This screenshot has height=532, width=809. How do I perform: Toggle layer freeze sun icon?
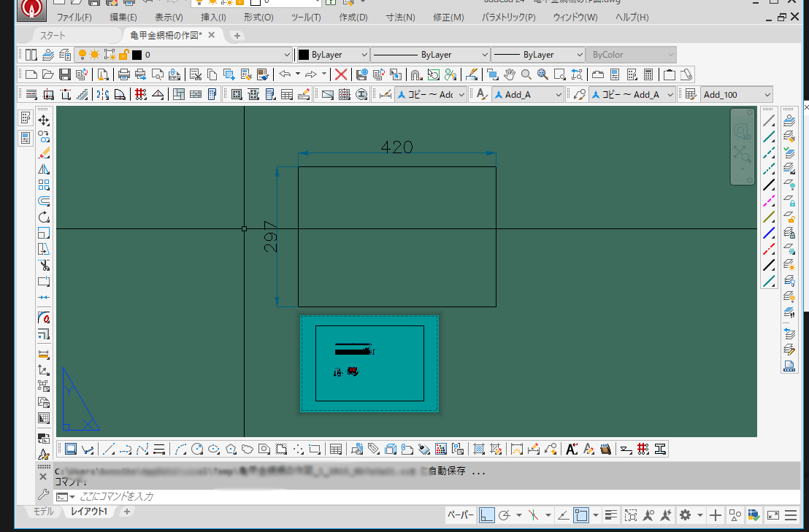[95, 55]
